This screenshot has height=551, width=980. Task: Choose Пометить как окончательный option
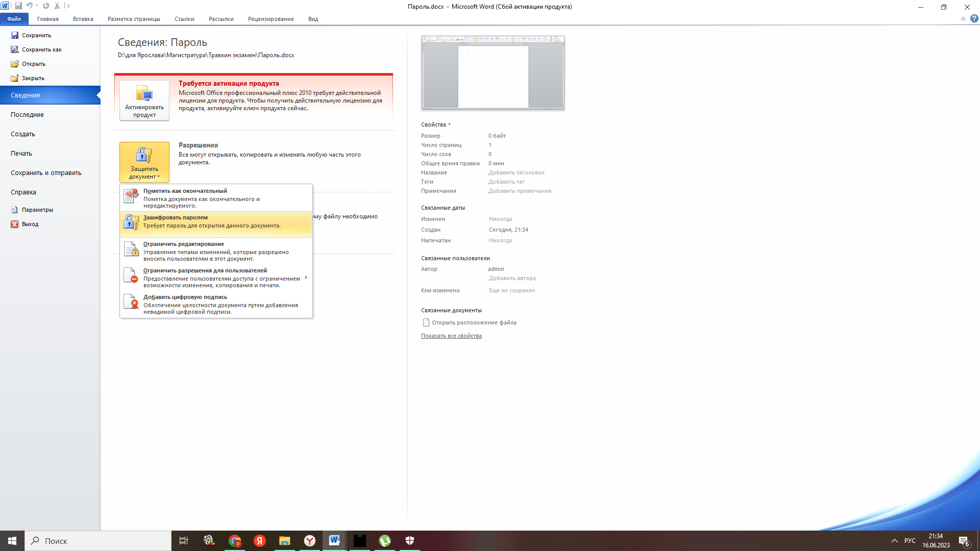pyautogui.click(x=216, y=198)
